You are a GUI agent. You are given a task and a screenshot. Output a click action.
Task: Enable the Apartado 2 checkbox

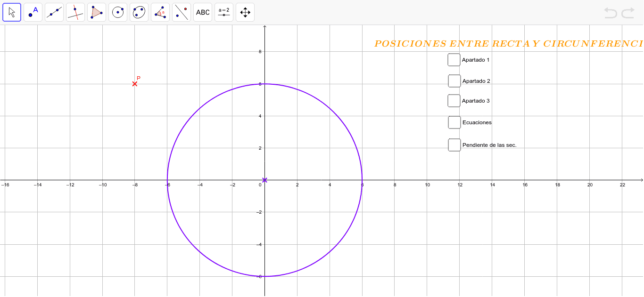pyautogui.click(x=454, y=81)
